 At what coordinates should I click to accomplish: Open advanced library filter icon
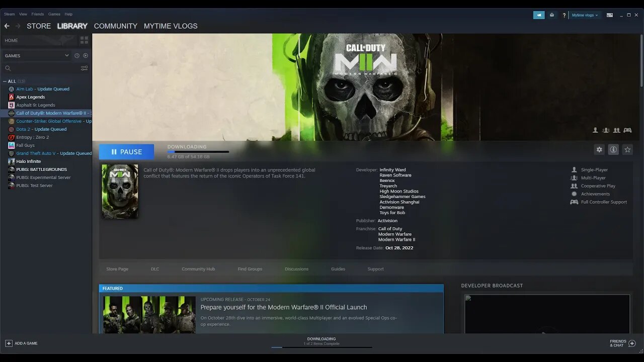point(84,68)
